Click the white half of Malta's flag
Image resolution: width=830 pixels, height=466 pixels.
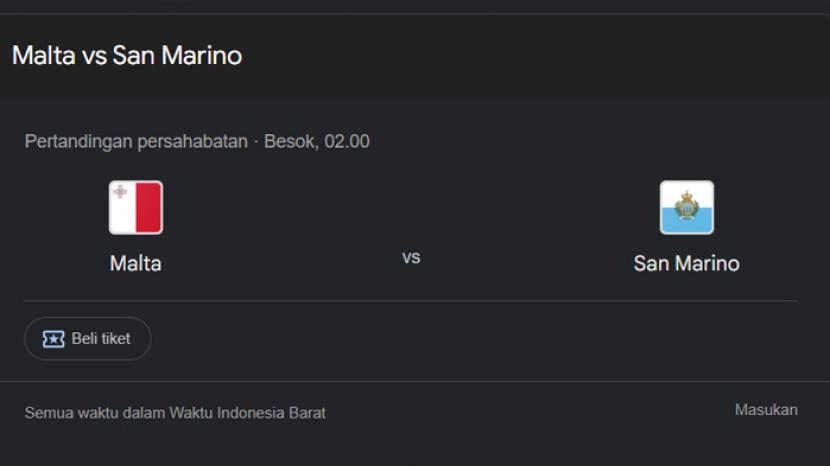pos(122,208)
